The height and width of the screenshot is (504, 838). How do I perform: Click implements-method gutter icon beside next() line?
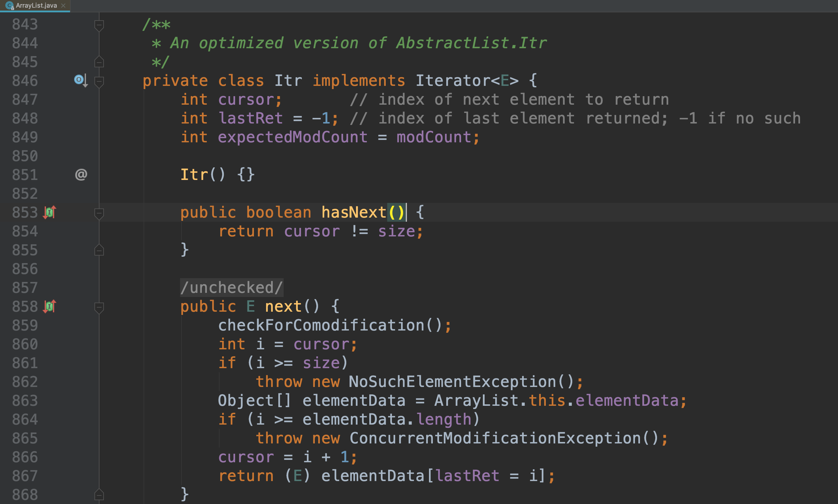[50, 306]
